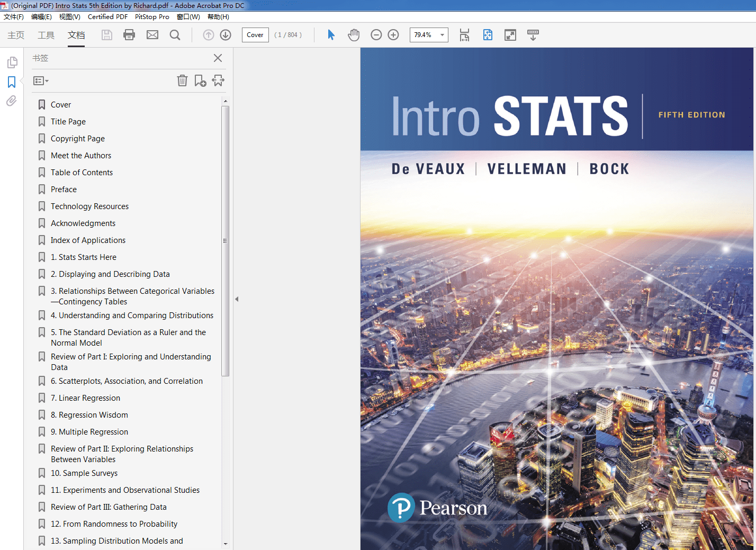
Task: Zoom out on the page
Action: [376, 34]
